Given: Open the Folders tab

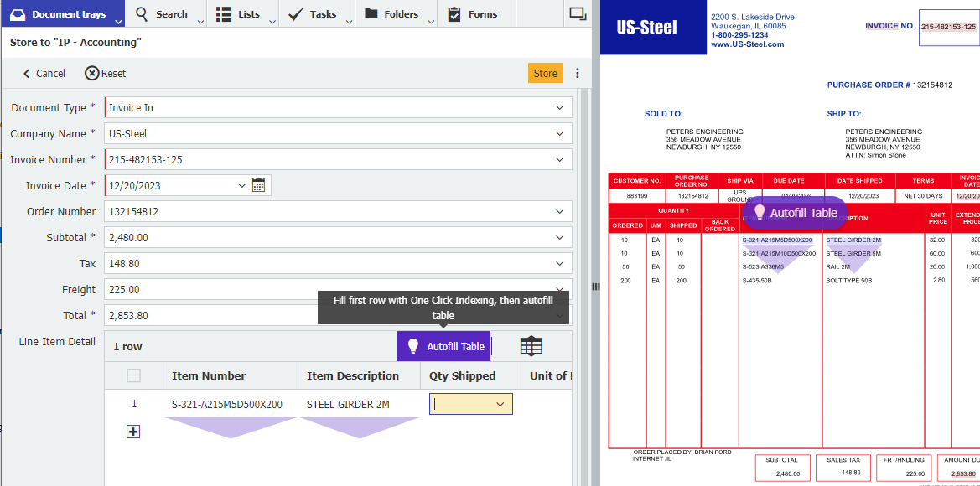Looking at the screenshot, I should (x=391, y=13).
